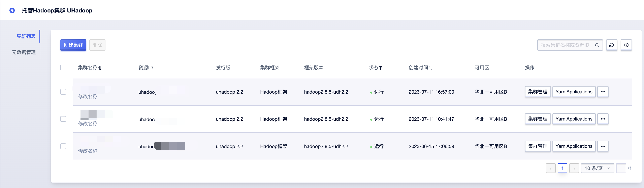This screenshot has height=188, width=644.
Task: Click the 创建集群 button
Action: (73, 45)
